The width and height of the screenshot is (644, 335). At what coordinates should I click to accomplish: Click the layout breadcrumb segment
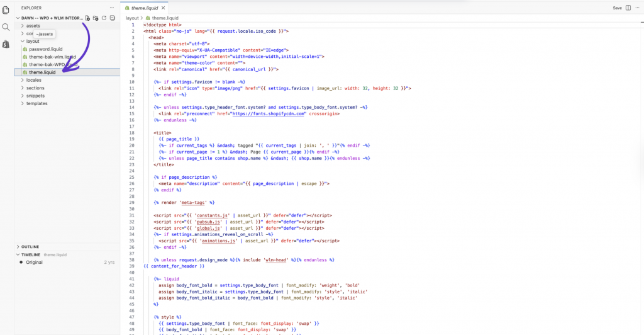pos(132,18)
